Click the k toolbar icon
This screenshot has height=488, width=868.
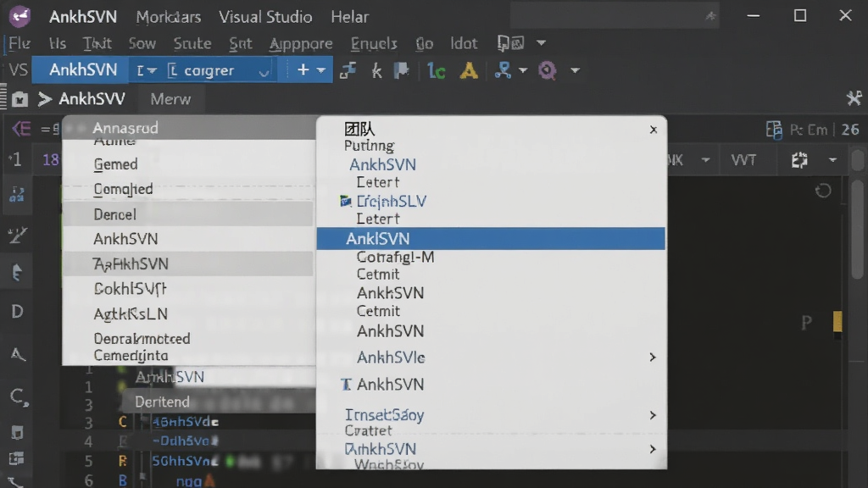click(376, 70)
